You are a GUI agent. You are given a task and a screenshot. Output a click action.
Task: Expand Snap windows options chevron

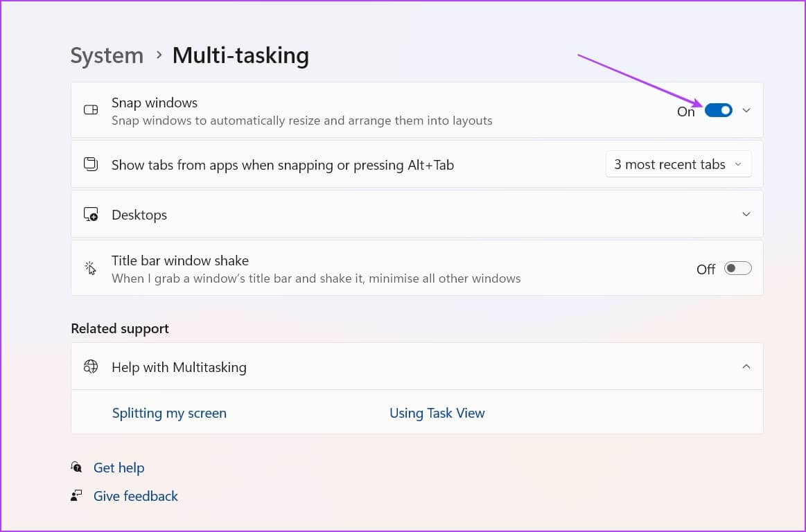click(x=746, y=111)
